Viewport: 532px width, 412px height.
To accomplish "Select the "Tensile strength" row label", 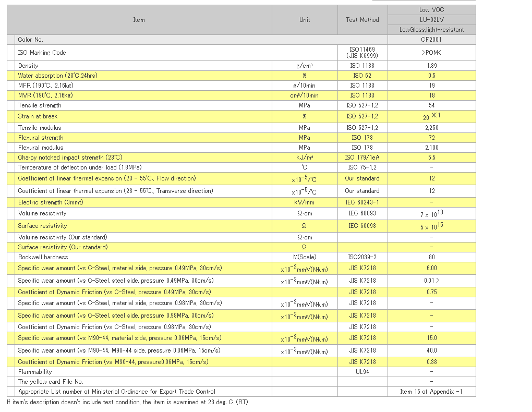I will 40,105.
